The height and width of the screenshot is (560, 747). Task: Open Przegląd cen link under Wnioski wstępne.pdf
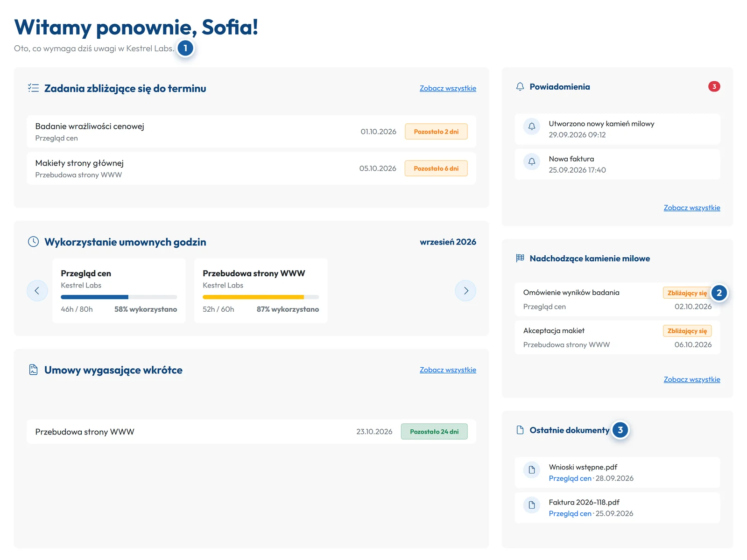pyautogui.click(x=570, y=478)
